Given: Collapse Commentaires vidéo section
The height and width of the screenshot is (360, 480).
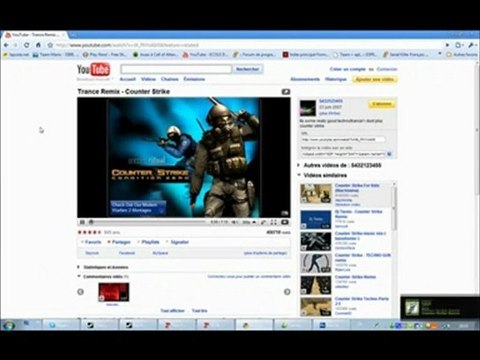Looking at the screenshot, I should [x=103, y=277].
